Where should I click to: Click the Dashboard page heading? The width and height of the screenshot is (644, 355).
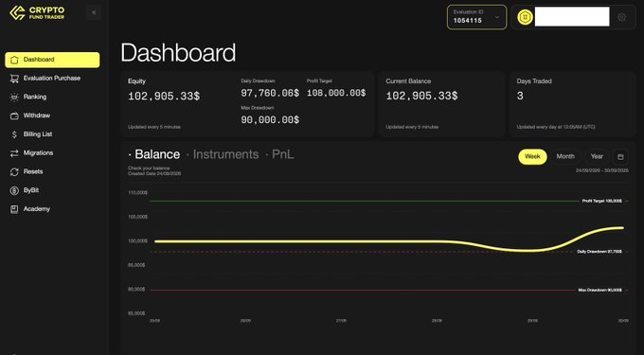[178, 53]
